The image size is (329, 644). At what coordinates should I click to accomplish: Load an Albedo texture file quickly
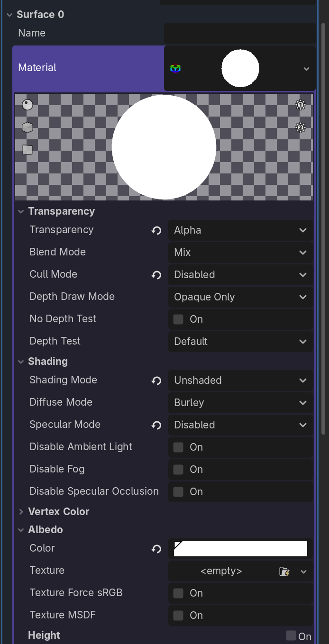click(x=284, y=571)
